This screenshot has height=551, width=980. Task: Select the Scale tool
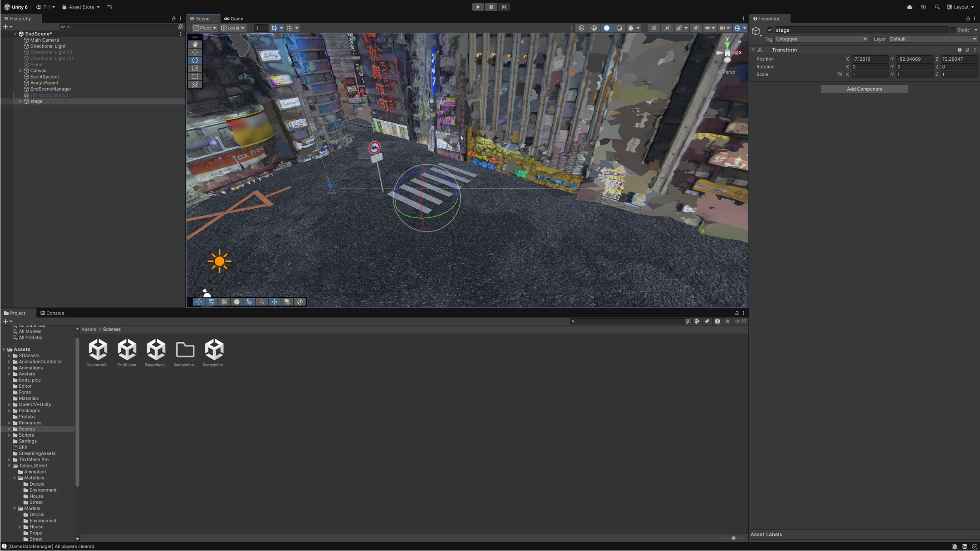(x=195, y=69)
